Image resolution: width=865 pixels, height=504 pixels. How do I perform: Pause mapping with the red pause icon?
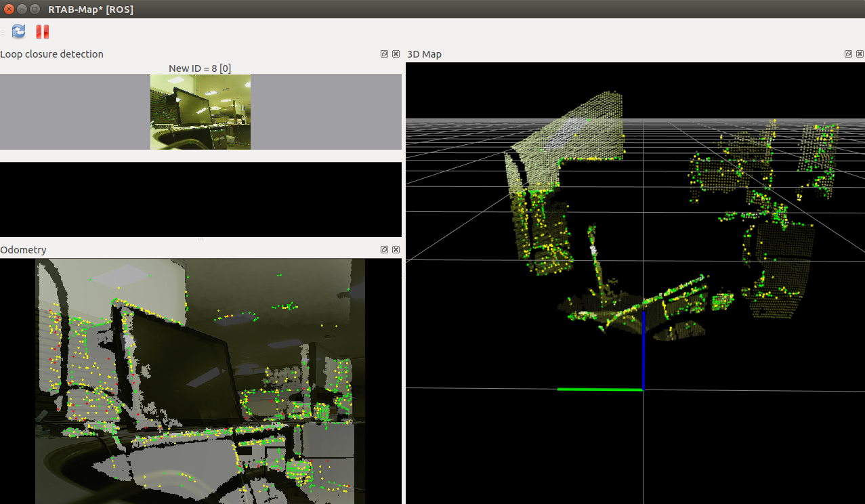tap(43, 31)
